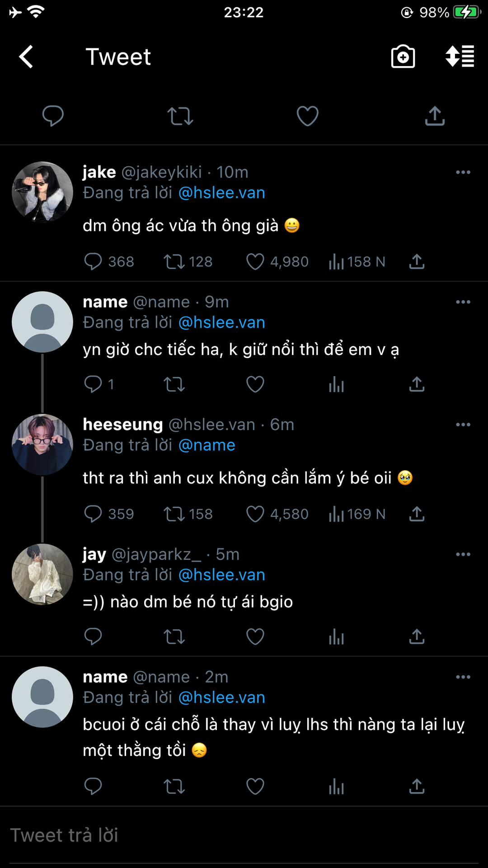Tap the camera add-photo icon

coord(403,57)
